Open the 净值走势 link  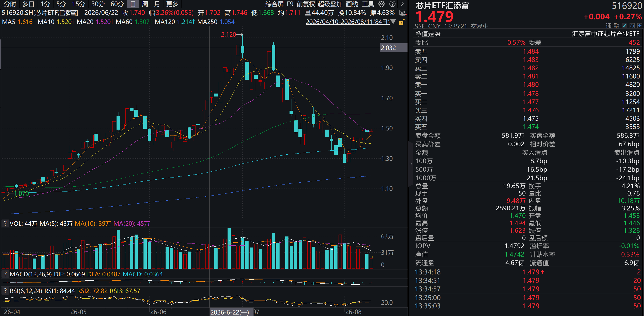428,34
